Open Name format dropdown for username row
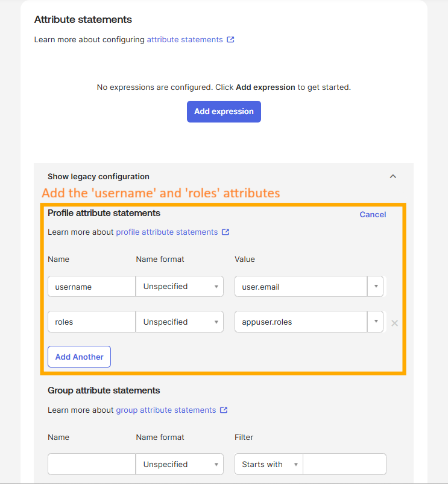 (180, 287)
